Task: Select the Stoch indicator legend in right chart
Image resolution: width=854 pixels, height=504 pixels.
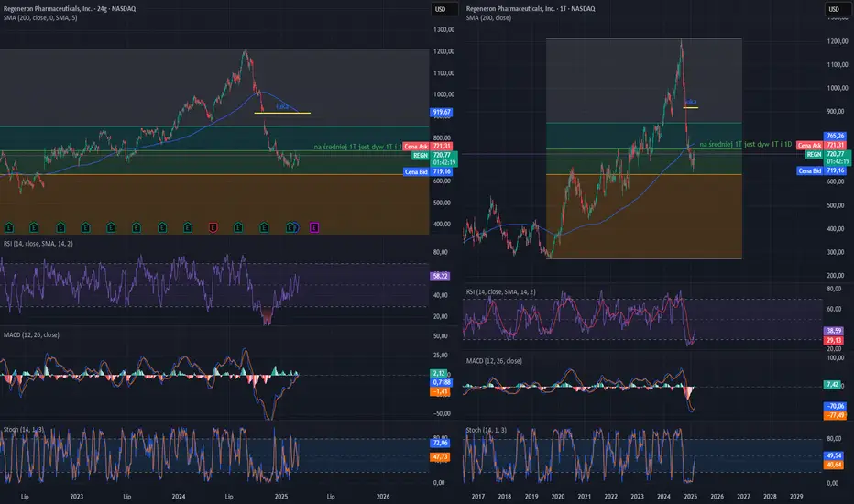Action: click(487, 428)
